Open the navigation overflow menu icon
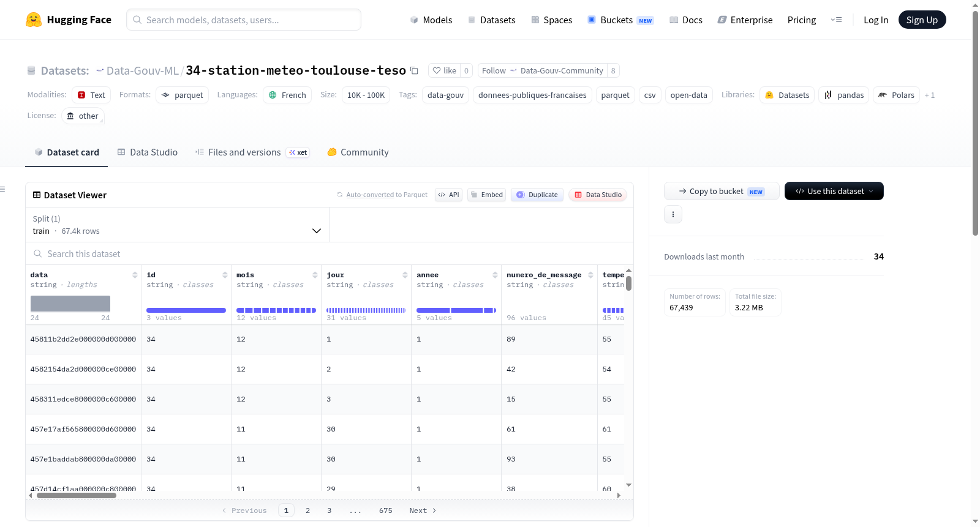This screenshot has height=527, width=980. 836,20
